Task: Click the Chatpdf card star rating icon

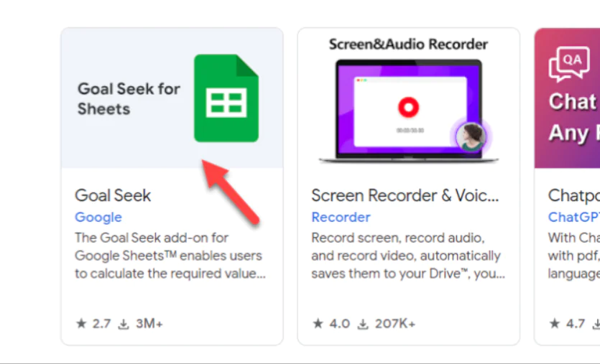Action: pyautogui.click(x=554, y=324)
